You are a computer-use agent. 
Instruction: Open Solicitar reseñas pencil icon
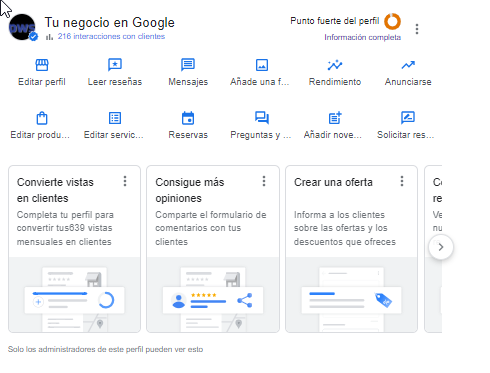[408, 118]
